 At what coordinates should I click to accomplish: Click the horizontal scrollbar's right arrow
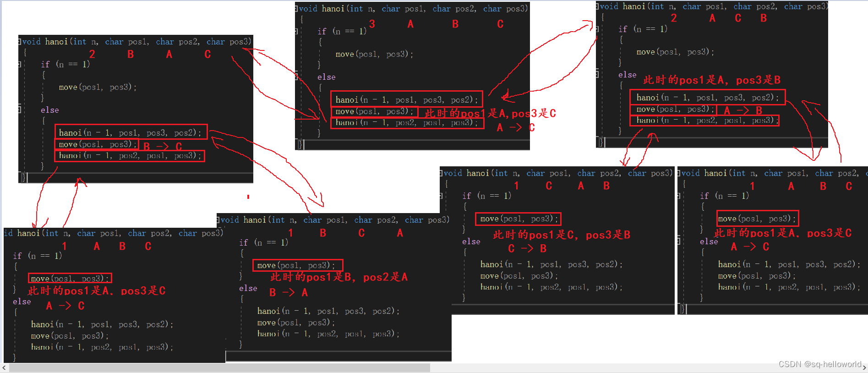[864, 368]
